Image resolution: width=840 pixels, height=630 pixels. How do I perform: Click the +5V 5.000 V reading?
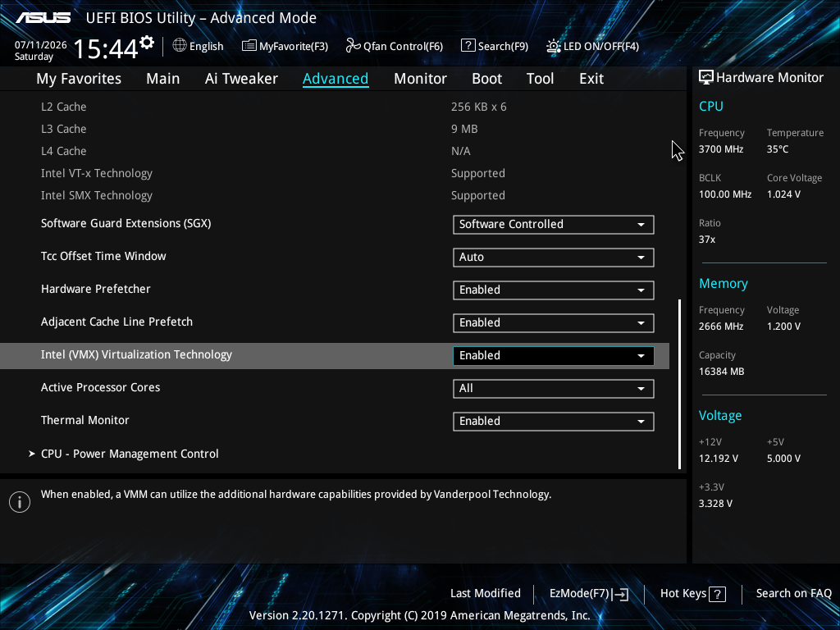tap(783, 459)
